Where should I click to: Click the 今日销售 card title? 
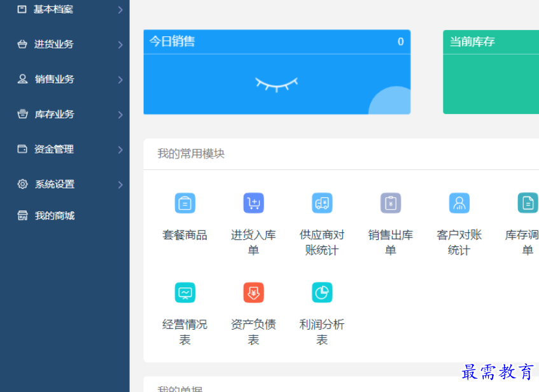[x=172, y=41]
